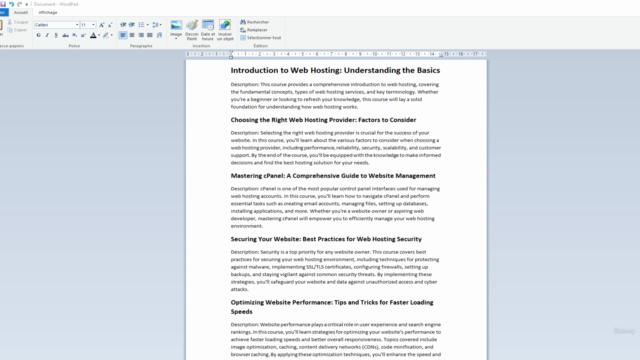Screen dimensions: 640x360
Task: Justify the paragraph text
Action: point(150,36)
